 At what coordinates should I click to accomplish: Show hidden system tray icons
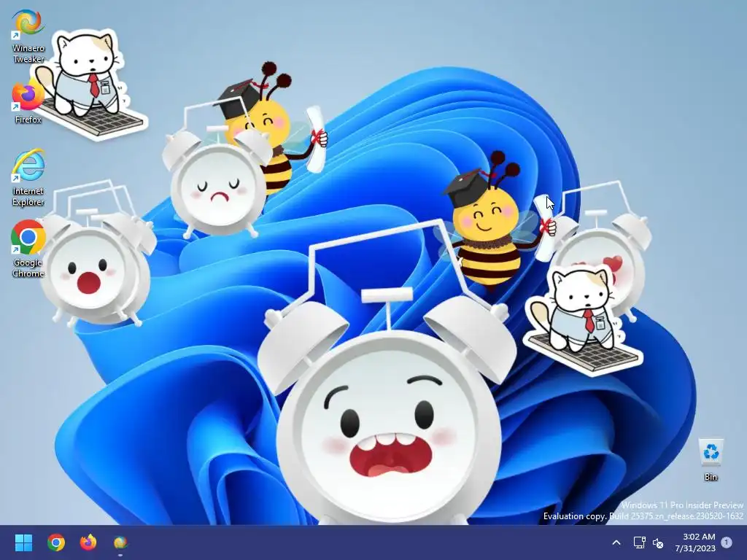pos(616,542)
